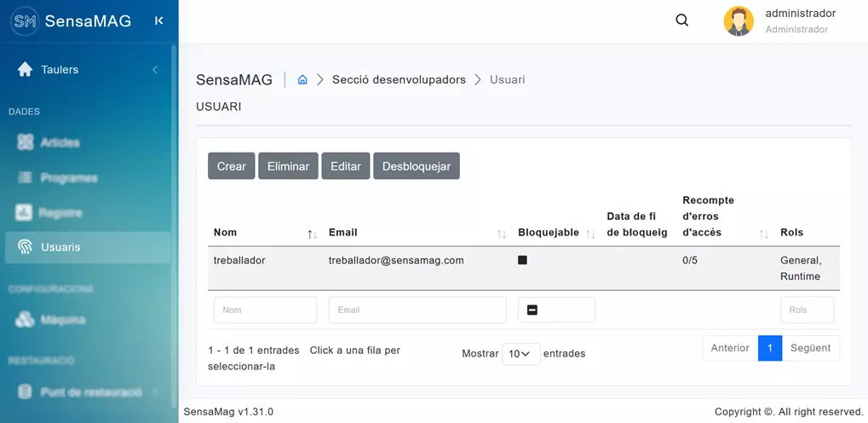The image size is (868, 423).
Task: Sort table by Nom column arrows
Action: click(312, 233)
